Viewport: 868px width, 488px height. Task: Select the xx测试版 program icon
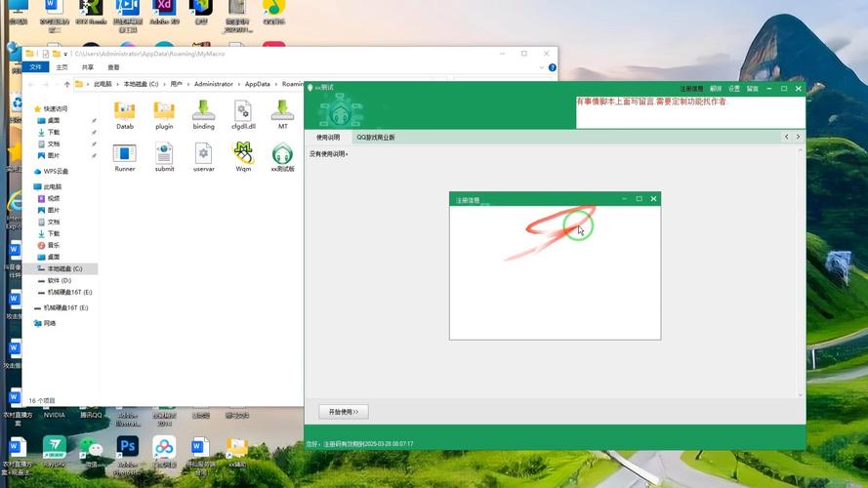click(282, 157)
